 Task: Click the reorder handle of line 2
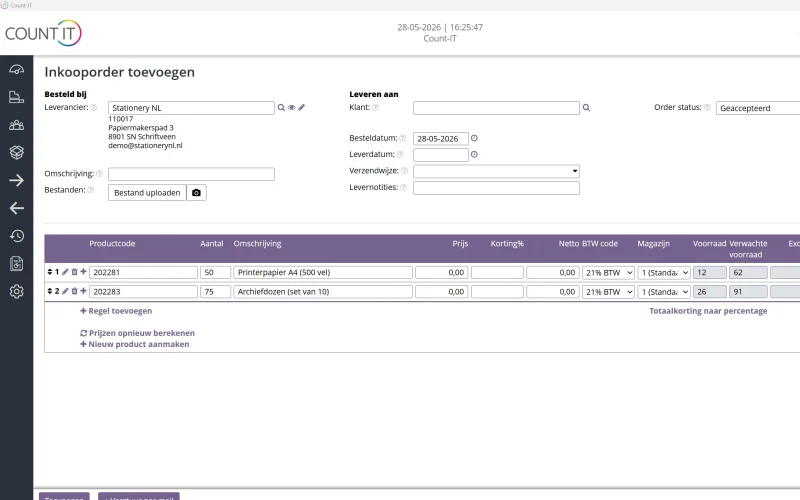tap(50, 291)
